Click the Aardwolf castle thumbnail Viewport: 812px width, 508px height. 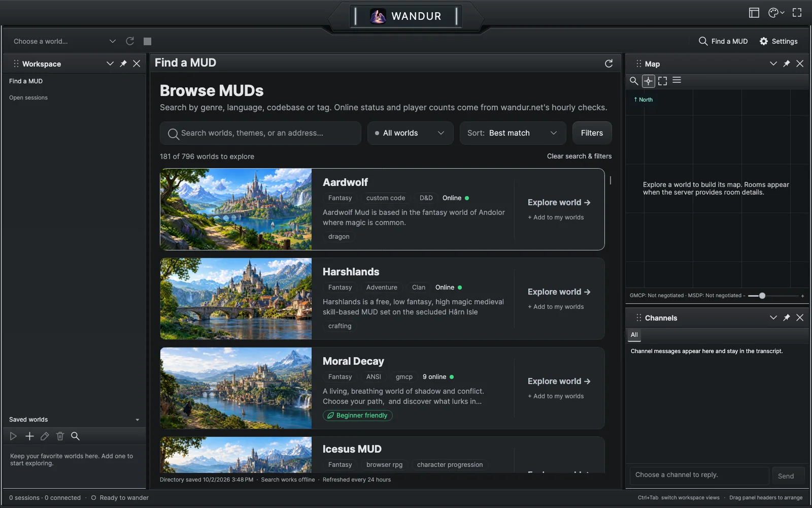(x=236, y=209)
